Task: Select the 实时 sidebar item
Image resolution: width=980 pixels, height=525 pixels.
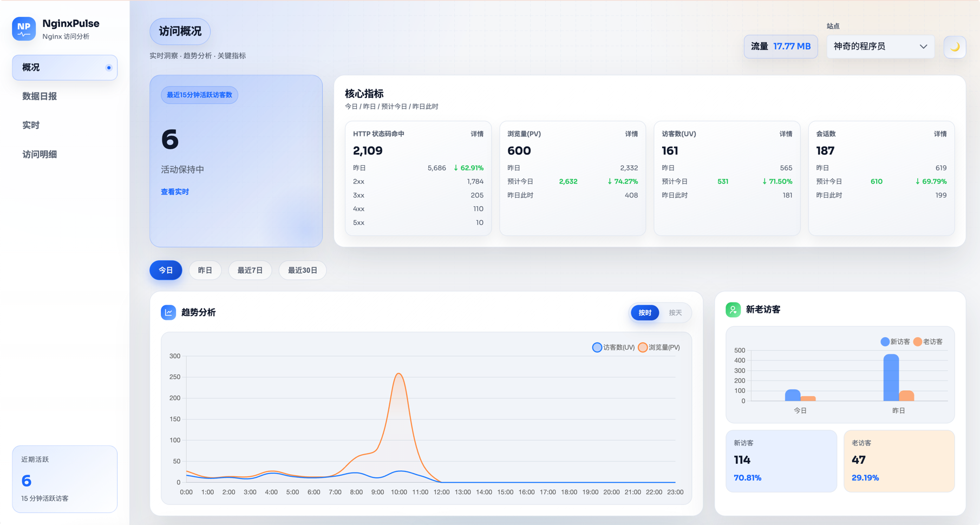Action: (x=31, y=125)
